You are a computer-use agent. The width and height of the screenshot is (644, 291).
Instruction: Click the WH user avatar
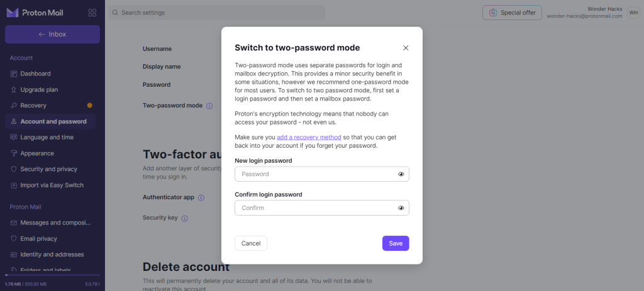633,13
